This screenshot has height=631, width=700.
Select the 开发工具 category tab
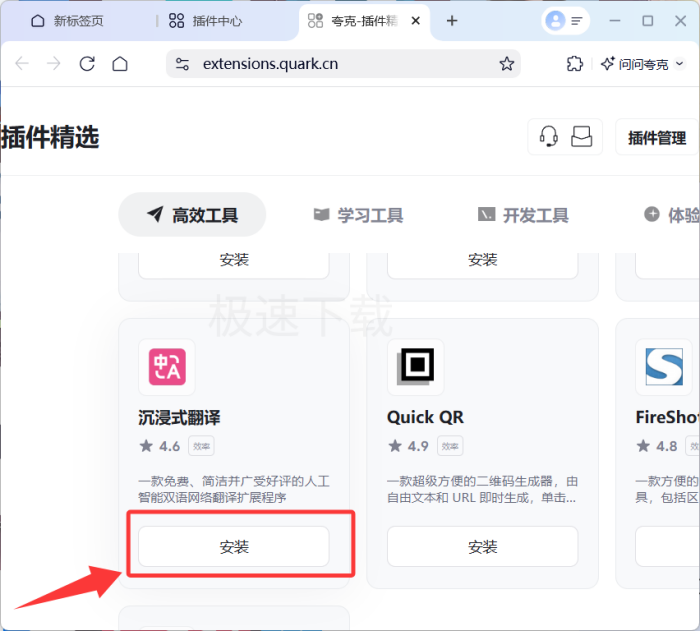(x=523, y=215)
